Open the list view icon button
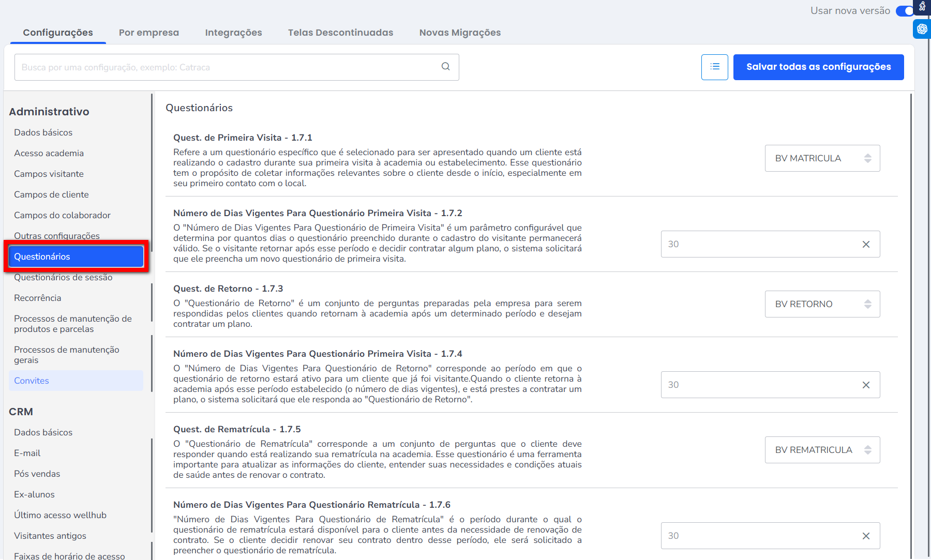 click(714, 67)
